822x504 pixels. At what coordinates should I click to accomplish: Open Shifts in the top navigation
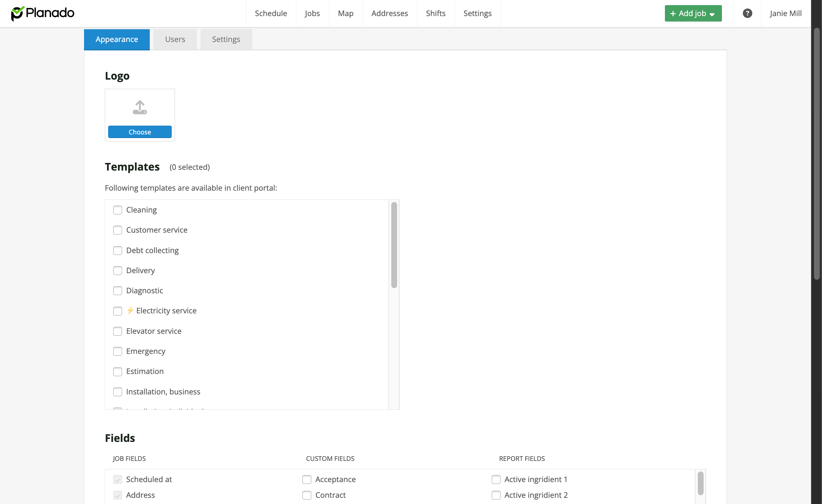tap(435, 14)
